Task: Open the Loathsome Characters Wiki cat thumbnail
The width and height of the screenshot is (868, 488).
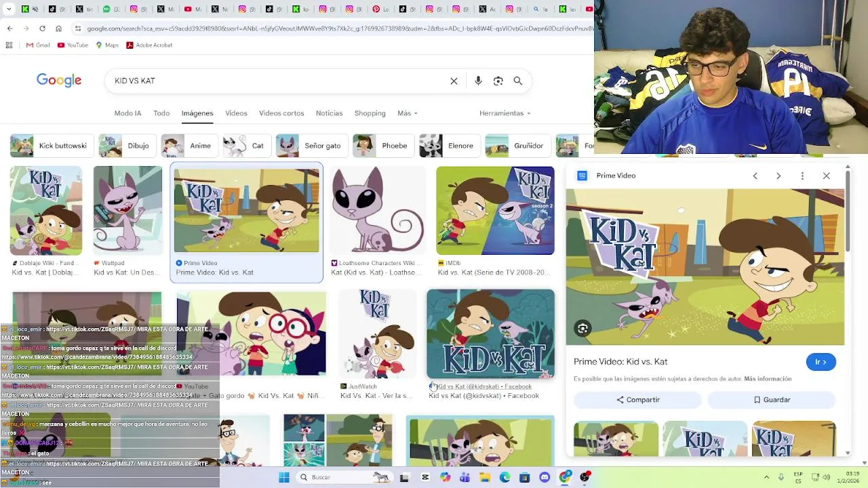Action: click(x=377, y=211)
